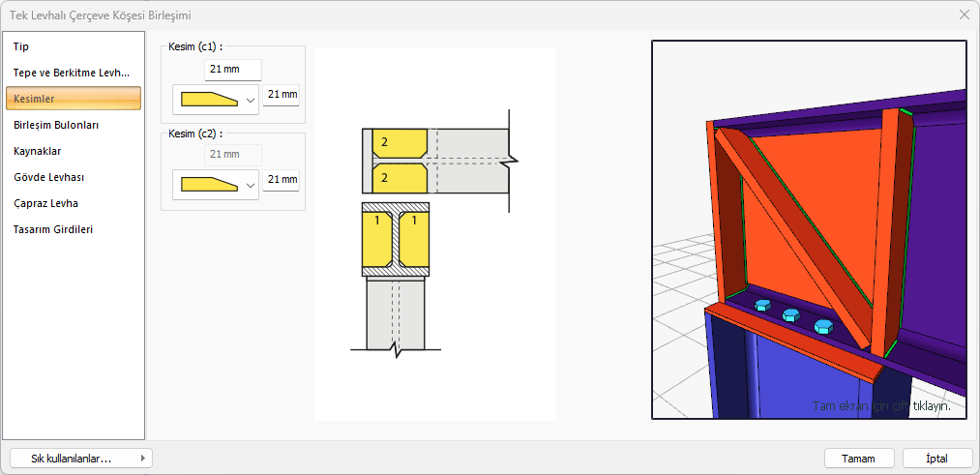Screen dimensions: 980x475
Task: Click Kesim (c1) side 21 mm field
Action: tap(281, 96)
